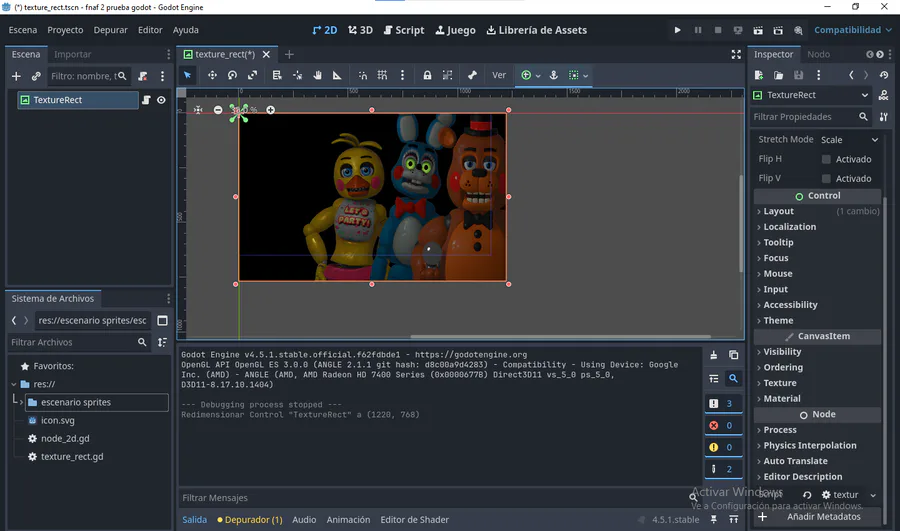
Task: Stop the running project
Action: pos(717,30)
